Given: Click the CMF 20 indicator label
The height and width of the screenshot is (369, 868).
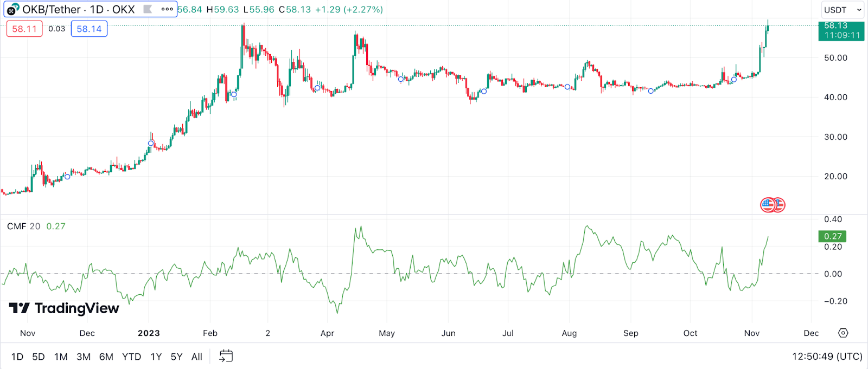Looking at the screenshot, I should point(23,226).
